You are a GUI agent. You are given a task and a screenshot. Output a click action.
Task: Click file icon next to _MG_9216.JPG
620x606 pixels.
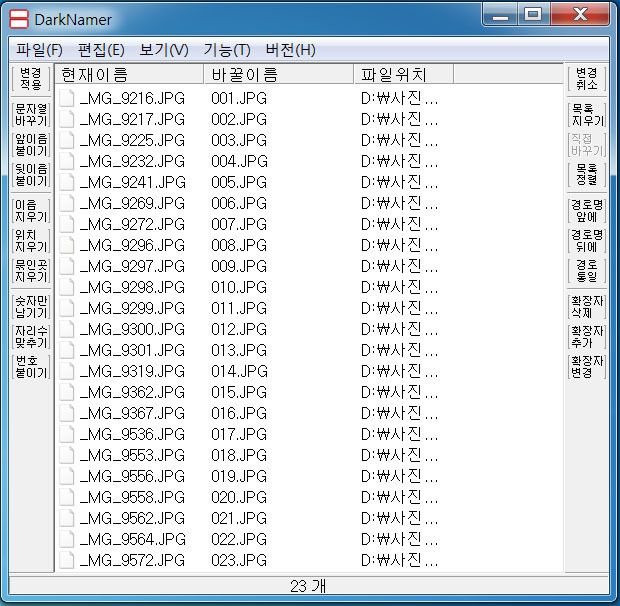tap(67, 98)
